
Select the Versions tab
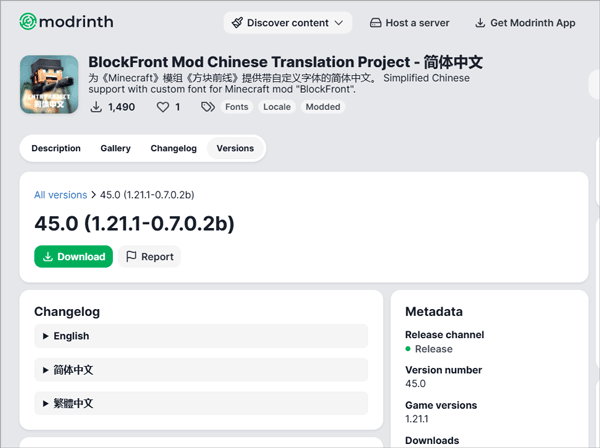pyautogui.click(x=235, y=148)
